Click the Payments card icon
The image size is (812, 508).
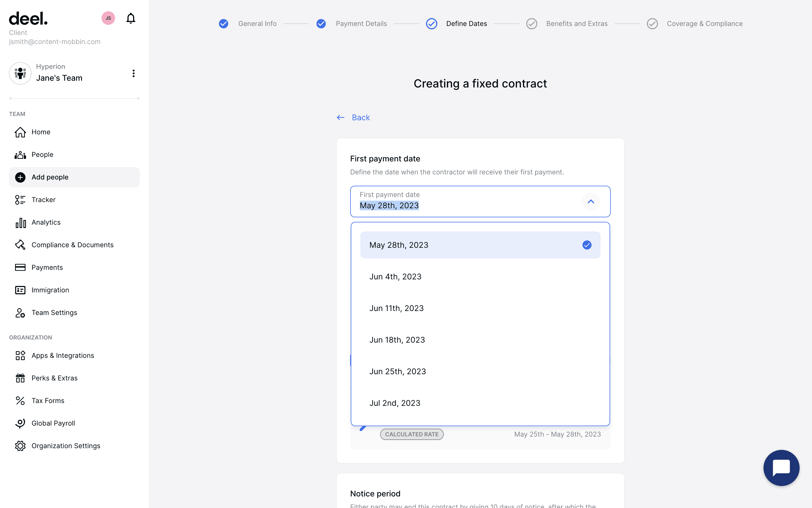(x=20, y=268)
